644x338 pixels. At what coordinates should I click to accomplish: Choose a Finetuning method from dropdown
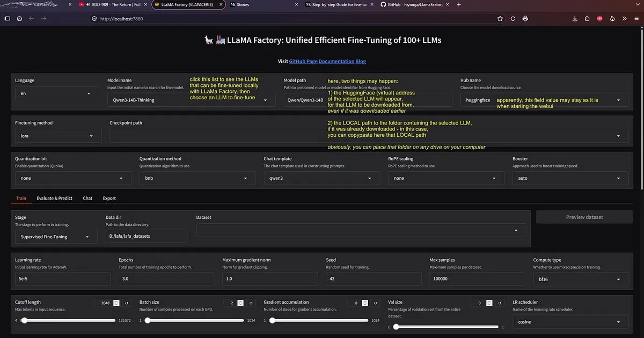pos(58,136)
